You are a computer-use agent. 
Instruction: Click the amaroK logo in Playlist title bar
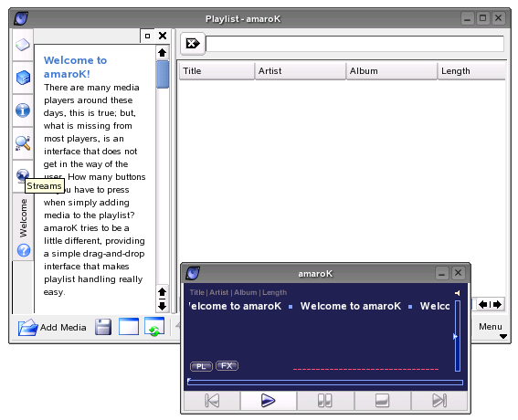21,18
